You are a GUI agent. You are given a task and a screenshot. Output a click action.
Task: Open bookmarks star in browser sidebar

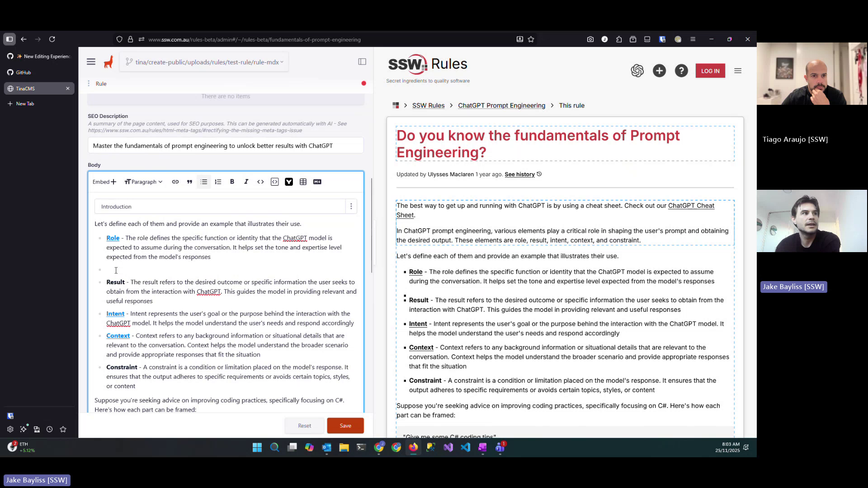63,430
